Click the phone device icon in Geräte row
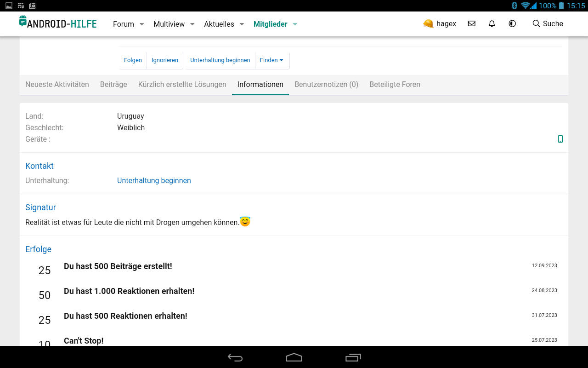This screenshot has width=588, height=368. point(560,139)
